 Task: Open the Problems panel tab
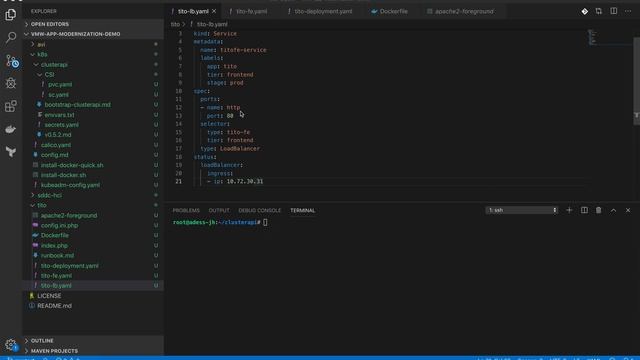[x=186, y=210]
